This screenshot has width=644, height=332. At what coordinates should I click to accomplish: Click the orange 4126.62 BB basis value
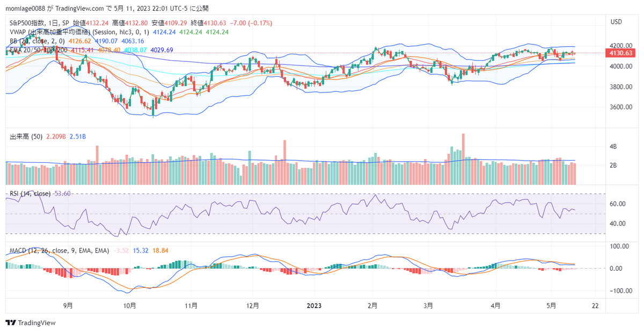pyautogui.click(x=79, y=41)
